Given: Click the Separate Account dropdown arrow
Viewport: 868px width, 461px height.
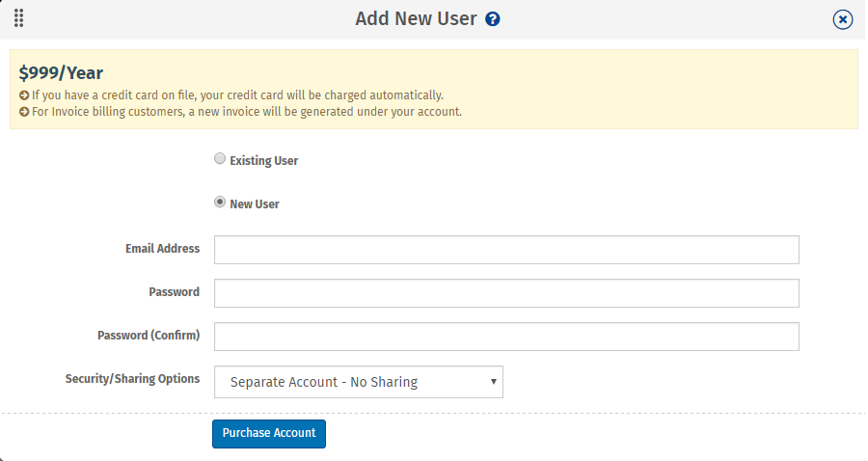Looking at the screenshot, I should click(x=493, y=382).
